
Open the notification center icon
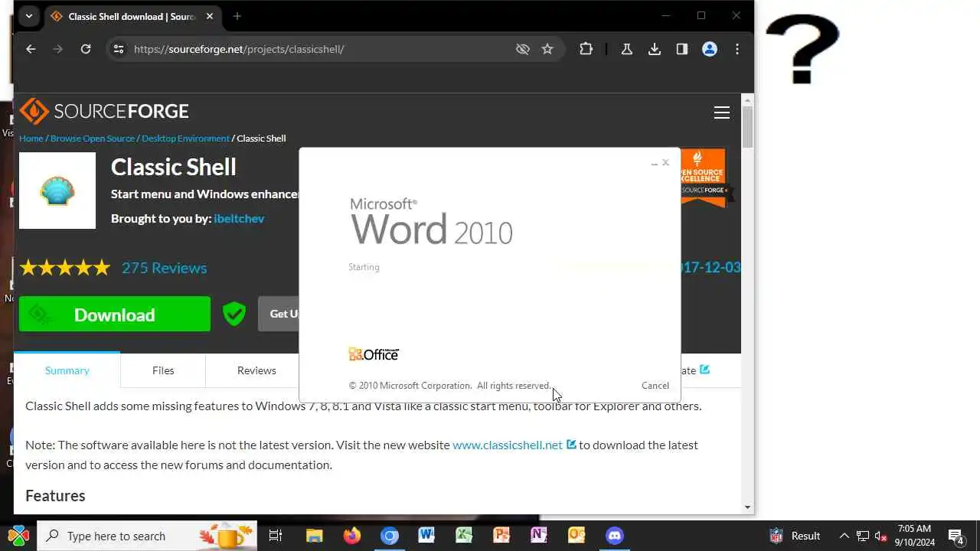pyautogui.click(x=955, y=536)
